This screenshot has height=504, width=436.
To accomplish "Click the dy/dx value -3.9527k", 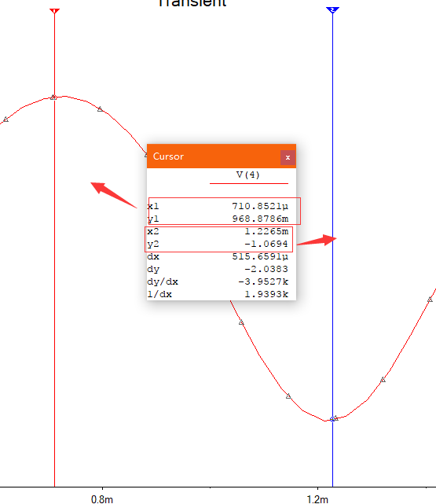I will (x=263, y=282).
